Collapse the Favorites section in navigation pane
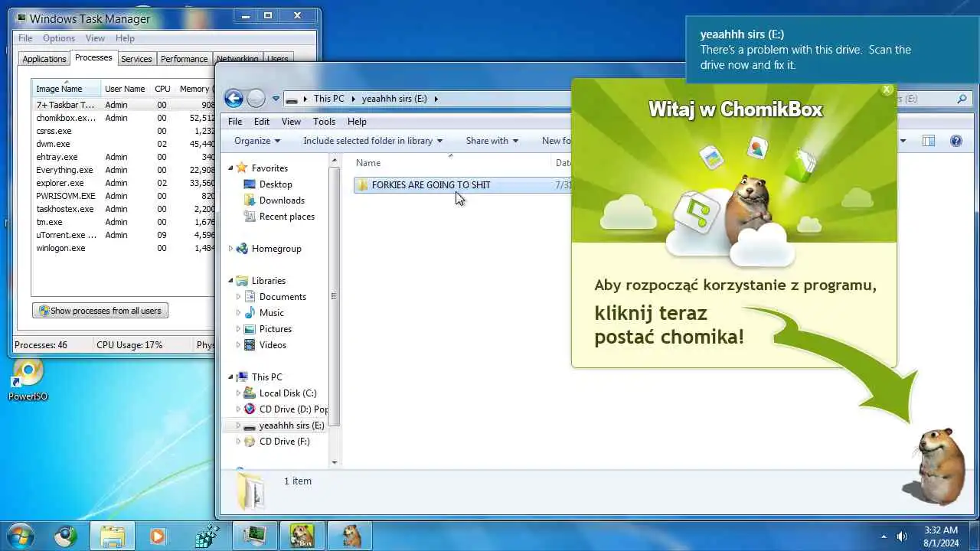The image size is (980, 551). tap(230, 168)
